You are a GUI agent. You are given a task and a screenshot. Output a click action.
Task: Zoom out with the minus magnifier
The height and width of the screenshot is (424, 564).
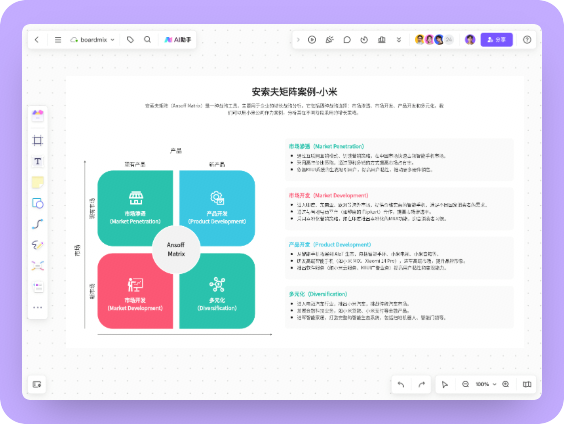[465, 384]
